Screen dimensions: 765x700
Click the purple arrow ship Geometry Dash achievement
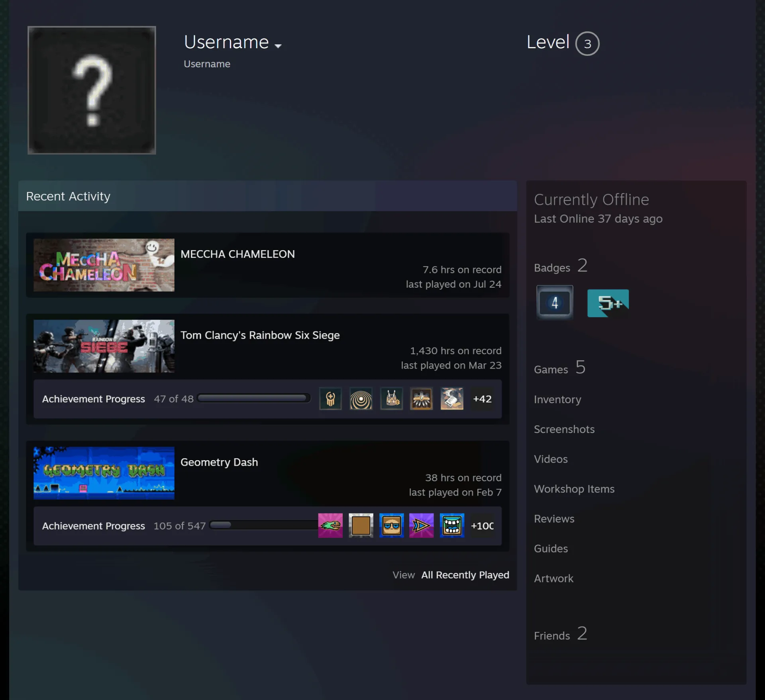(x=422, y=525)
